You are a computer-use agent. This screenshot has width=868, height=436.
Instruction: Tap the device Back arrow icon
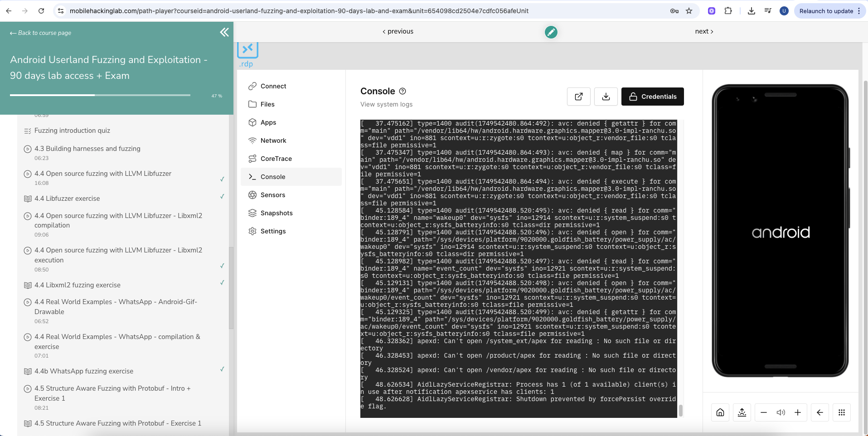pyautogui.click(x=820, y=412)
